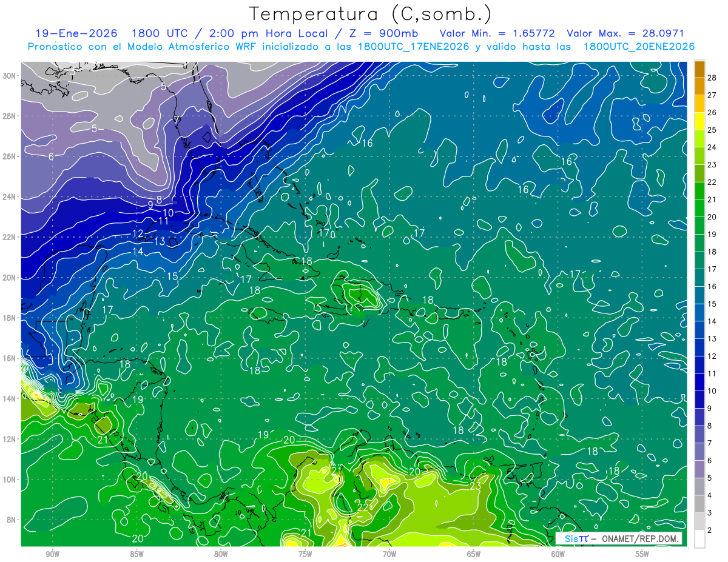Image resolution: width=728 pixels, height=562 pixels.
Task: Pick the yellow legend swatch between 25 and 26
Action: click(x=699, y=121)
